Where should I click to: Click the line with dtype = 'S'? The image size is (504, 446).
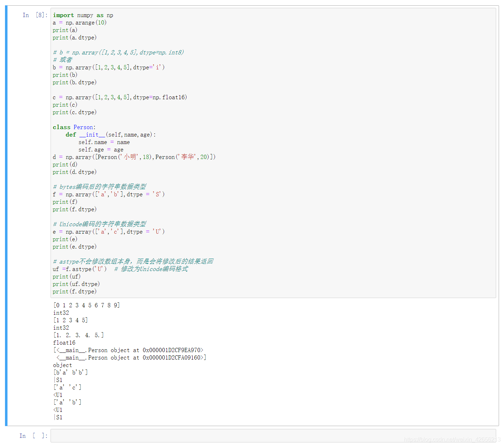pyautogui.click(x=109, y=195)
